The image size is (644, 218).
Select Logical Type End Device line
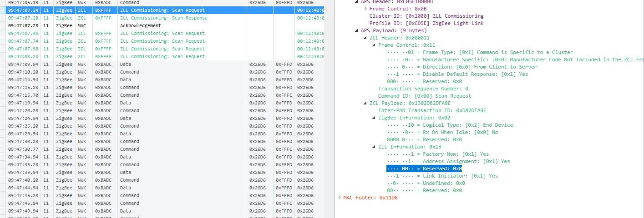pos(450,125)
